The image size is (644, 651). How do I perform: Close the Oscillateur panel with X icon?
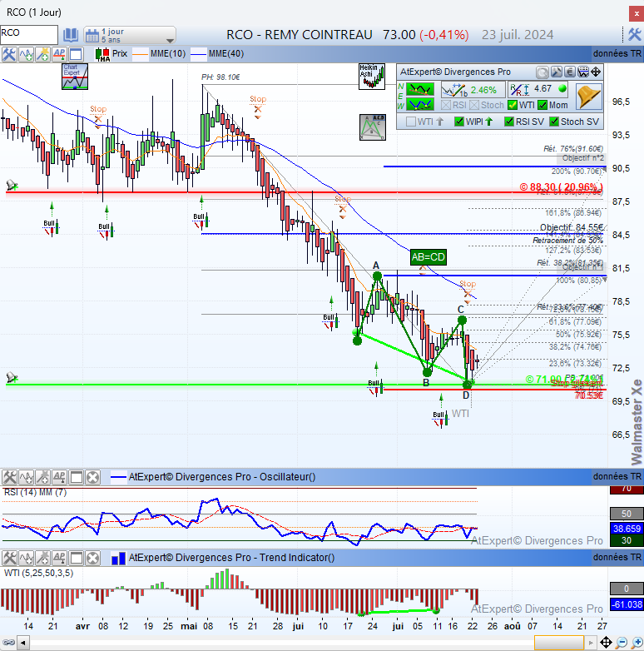(x=92, y=478)
